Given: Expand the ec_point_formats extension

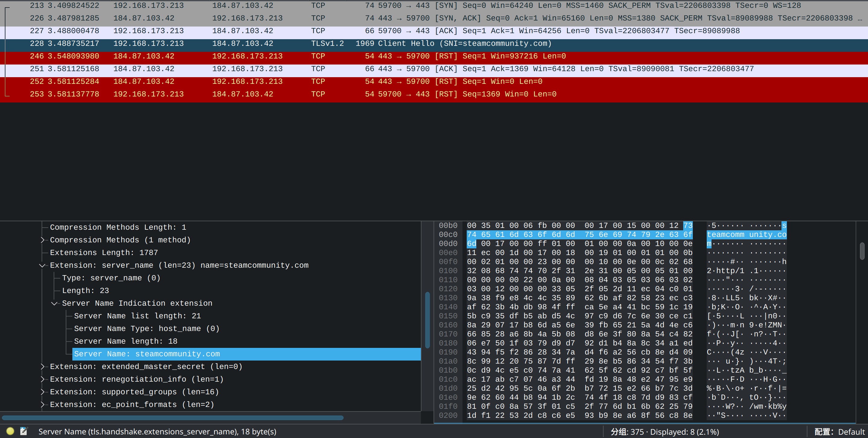Looking at the screenshot, I should pyautogui.click(x=43, y=405).
